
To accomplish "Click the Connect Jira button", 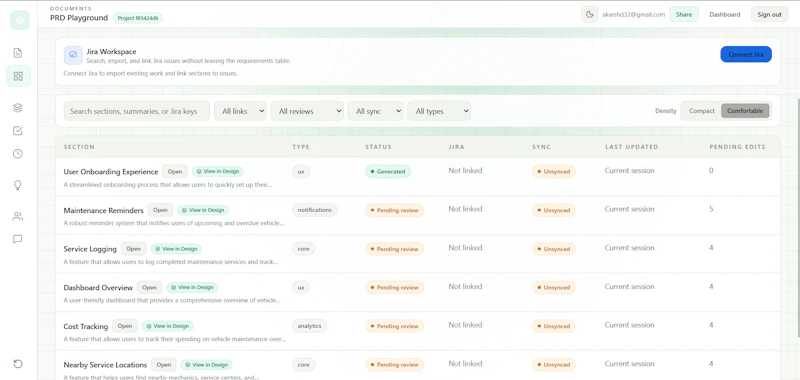I will [x=746, y=55].
